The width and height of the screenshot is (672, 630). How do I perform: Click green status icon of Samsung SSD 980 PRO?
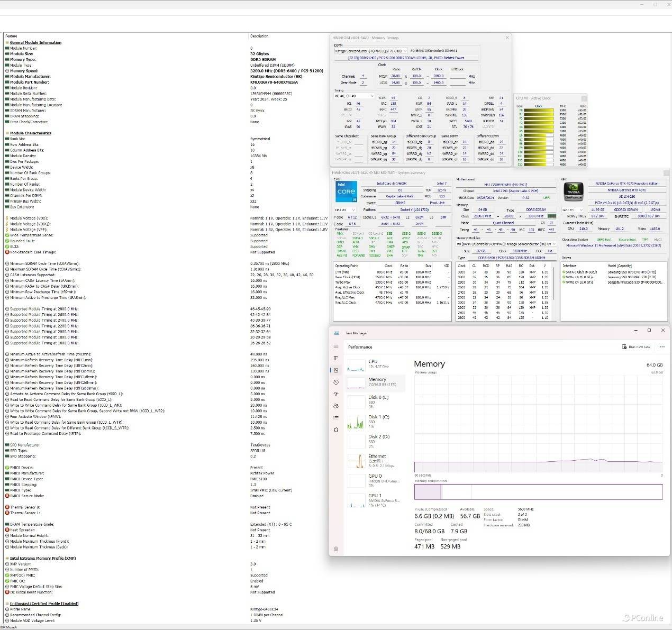coord(564,277)
